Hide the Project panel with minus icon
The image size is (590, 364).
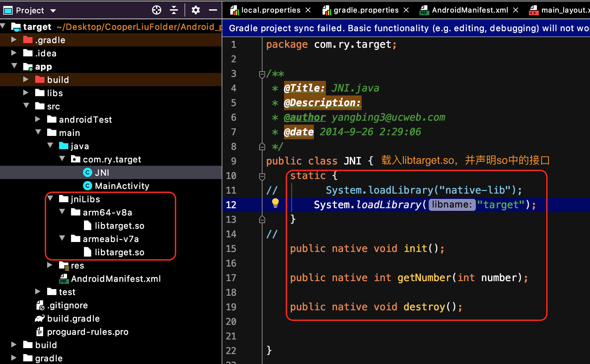click(213, 10)
